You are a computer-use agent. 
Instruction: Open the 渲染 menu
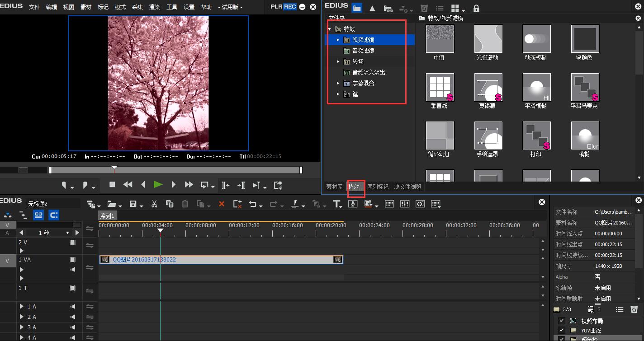(155, 7)
